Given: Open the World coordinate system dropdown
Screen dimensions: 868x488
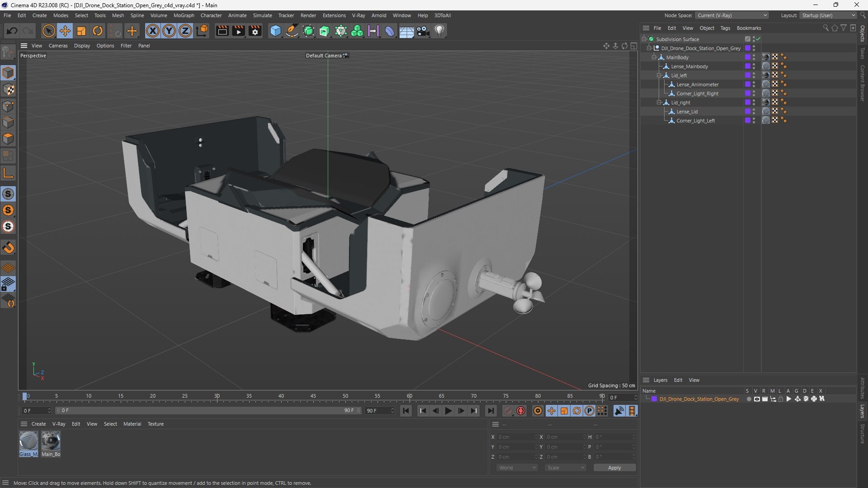Looking at the screenshot, I should coord(517,468).
